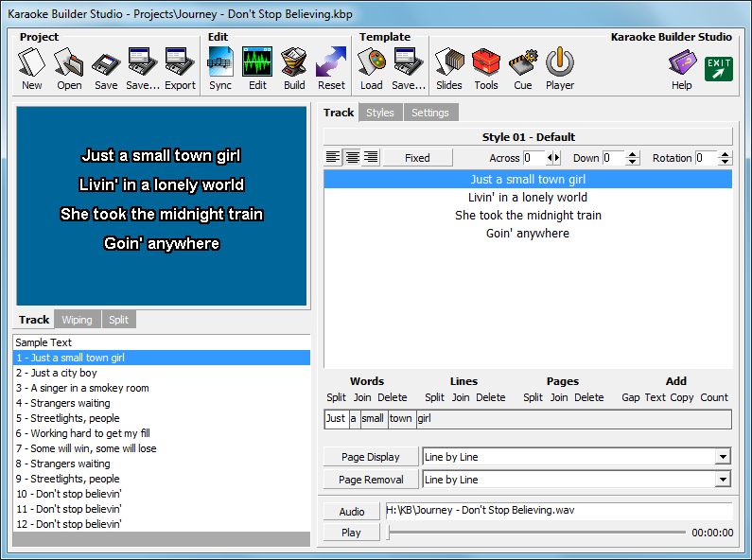This screenshot has width=752, height=560.
Task: Click Pages Delete
Action: [589, 397]
